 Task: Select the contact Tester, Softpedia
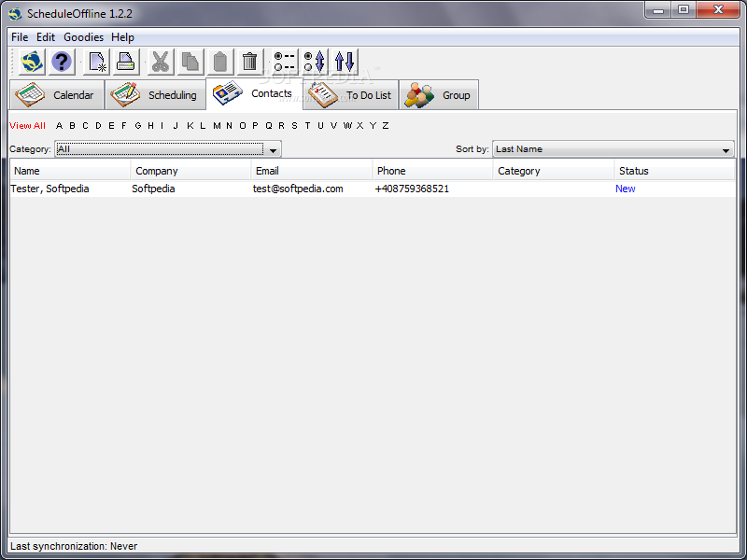click(49, 189)
